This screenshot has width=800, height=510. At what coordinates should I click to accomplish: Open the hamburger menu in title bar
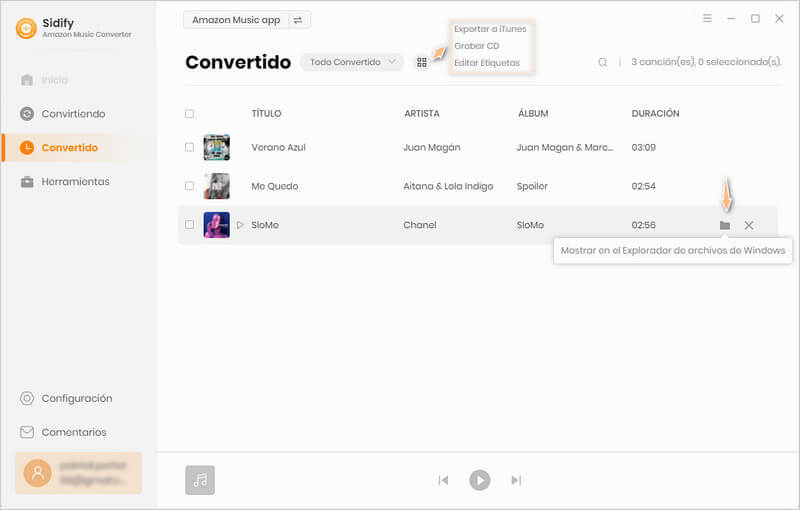point(708,18)
